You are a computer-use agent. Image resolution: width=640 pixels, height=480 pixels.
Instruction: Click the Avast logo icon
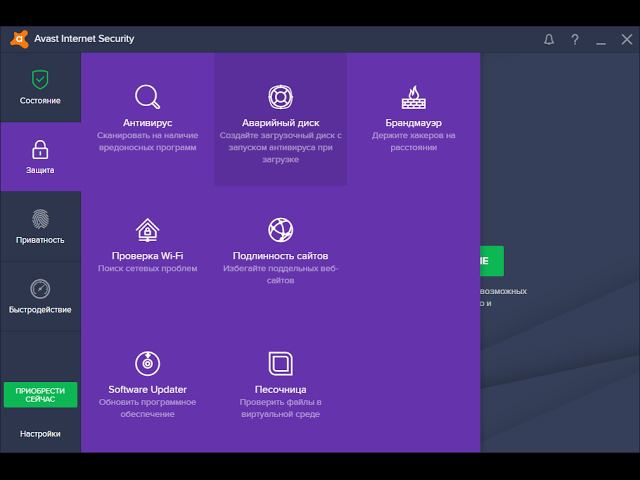click(19, 39)
